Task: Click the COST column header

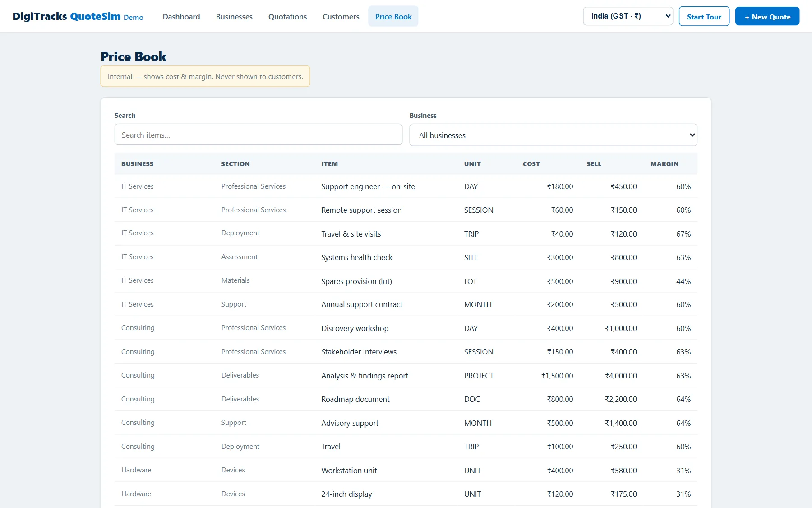Action: click(x=531, y=164)
